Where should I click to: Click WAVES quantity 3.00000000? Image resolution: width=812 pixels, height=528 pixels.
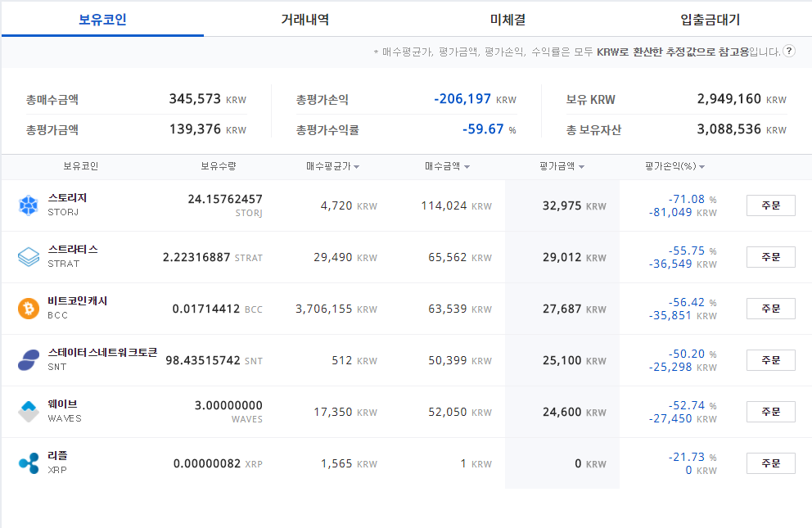[x=228, y=405]
